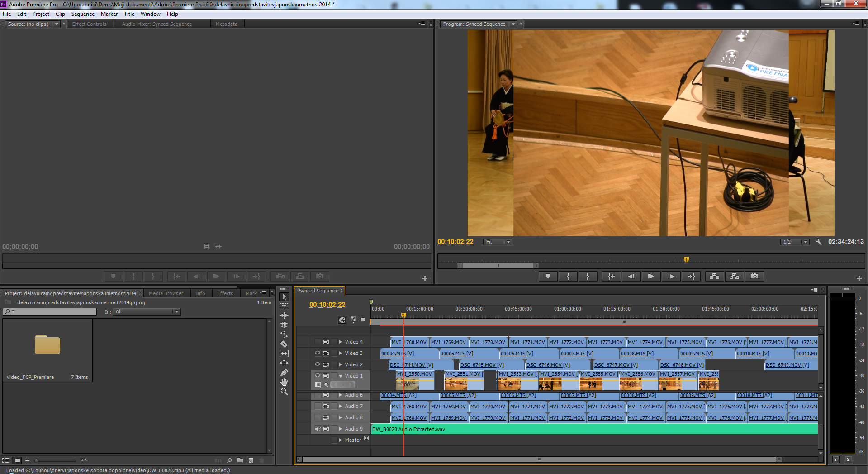This screenshot has height=474, width=868.
Task: Click the New Bin folder icon in Project panel
Action: point(240,460)
